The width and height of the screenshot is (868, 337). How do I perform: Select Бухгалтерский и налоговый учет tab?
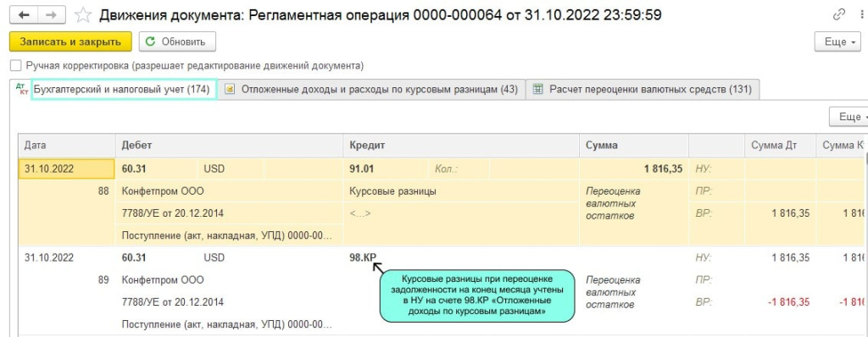point(124,90)
